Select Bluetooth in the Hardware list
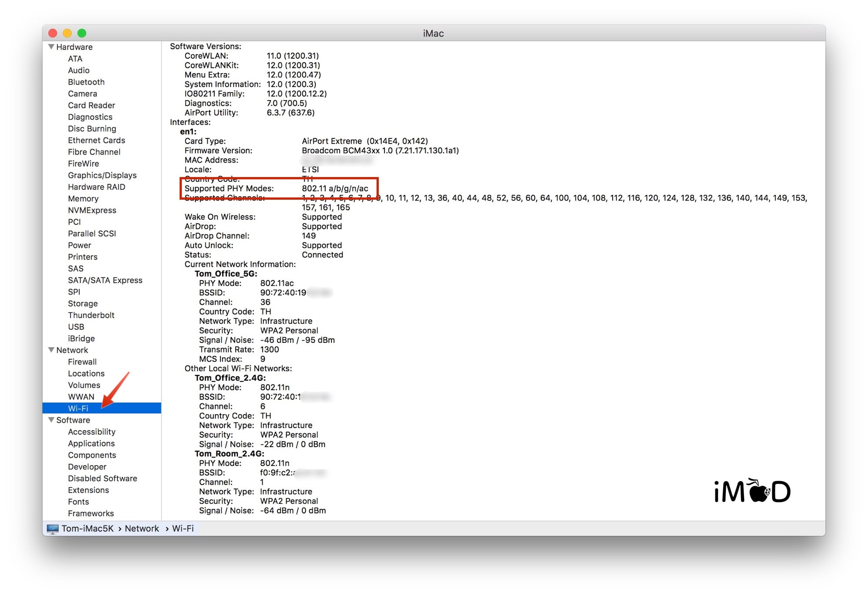The image size is (868, 596). (86, 82)
